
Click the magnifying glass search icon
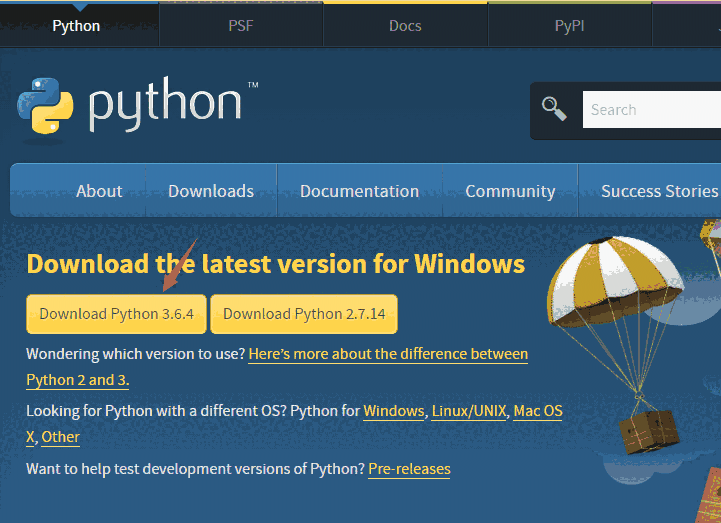tap(554, 109)
